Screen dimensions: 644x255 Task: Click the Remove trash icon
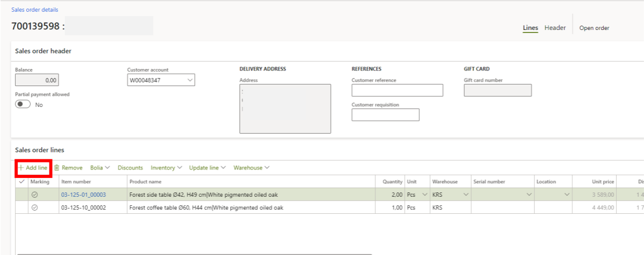point(56,168)
